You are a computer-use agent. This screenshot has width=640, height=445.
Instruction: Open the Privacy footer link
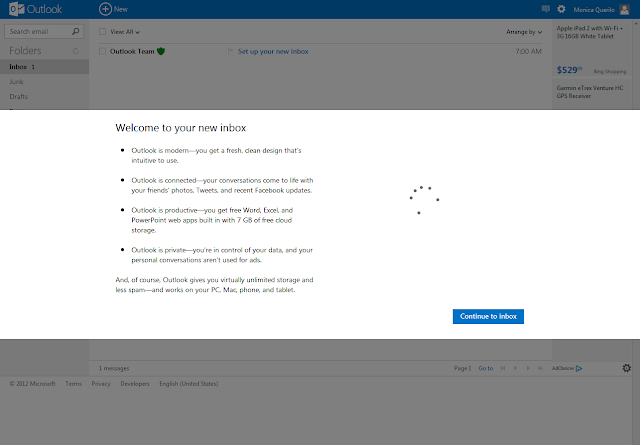(x=101, y=384)
